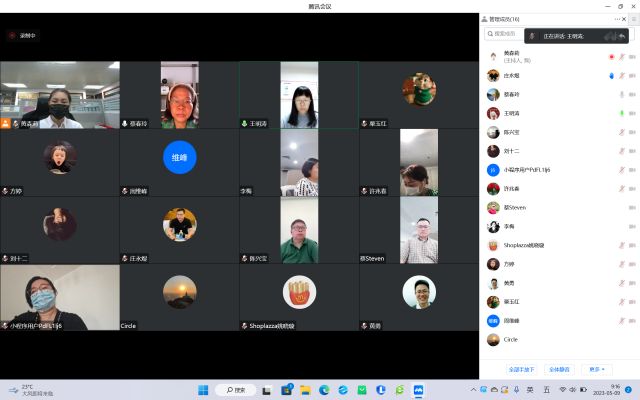Unmute 刘十二 from the members list
The height and width of the screenshot is (400, 640).
pos(622,151)
